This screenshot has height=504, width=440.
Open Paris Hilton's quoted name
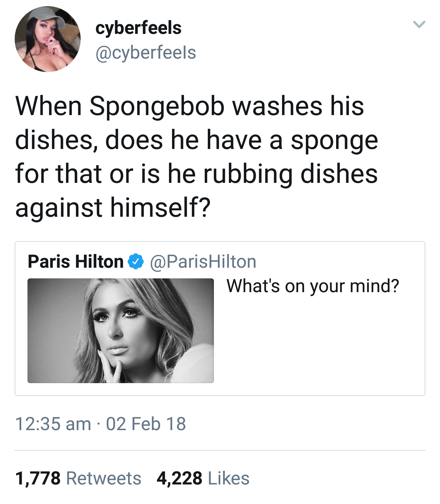(75, 262)
